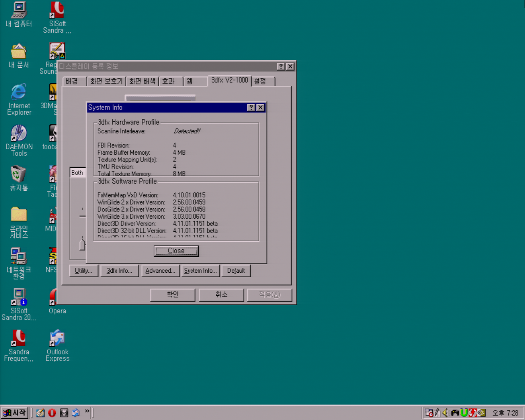Click the pen input-method tray icon

(x=437, y=413)
